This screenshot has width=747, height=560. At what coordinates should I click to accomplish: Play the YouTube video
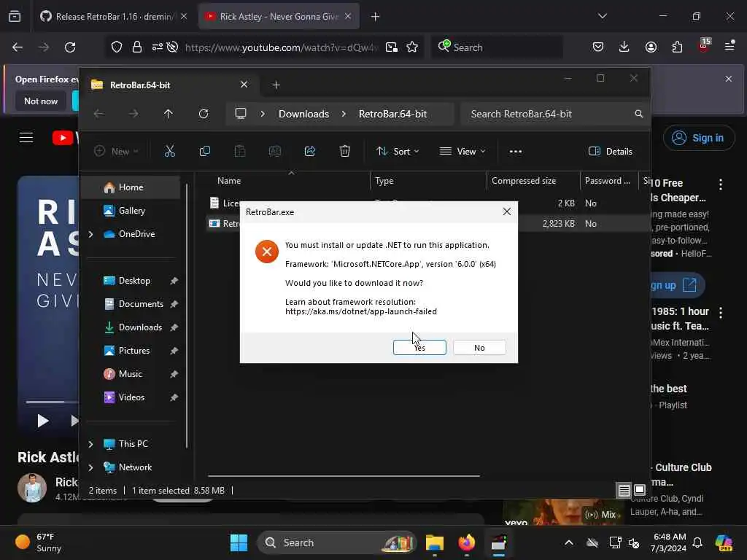click(43, 421)
